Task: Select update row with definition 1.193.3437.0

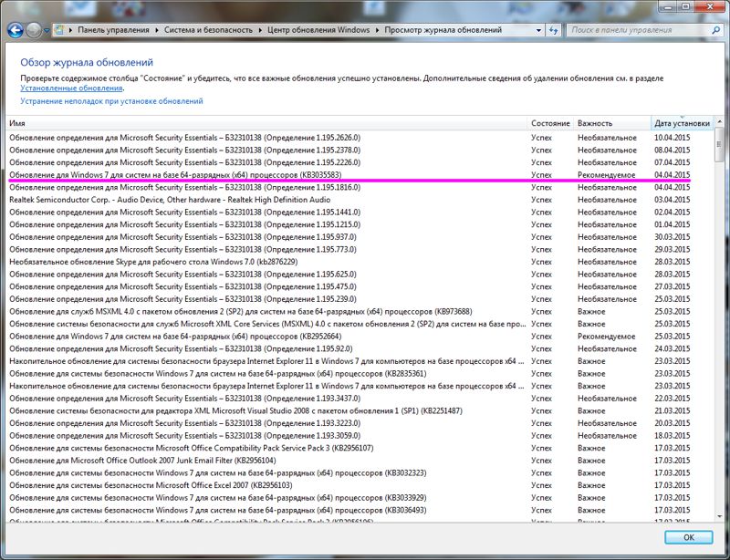Action: tap(360, 399)
